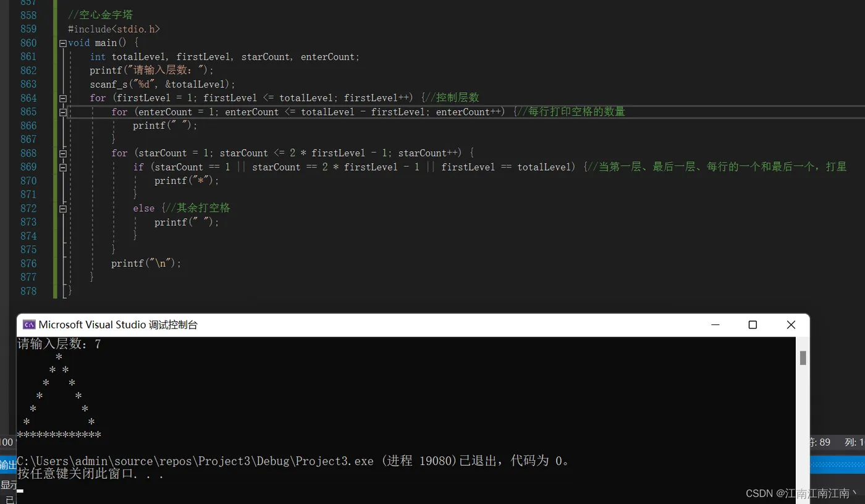Click the 列: 1 status bar indicator
865x504 pixels.
click(854, 442)
